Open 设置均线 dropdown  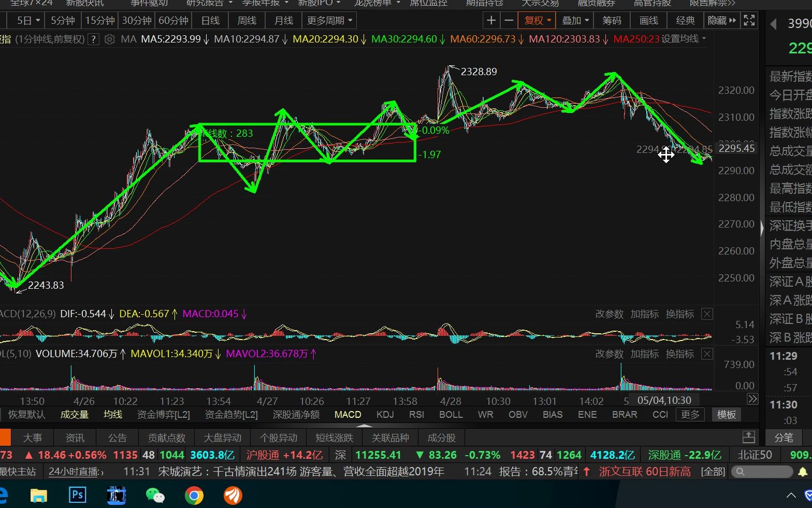click(x=684, y=39)
